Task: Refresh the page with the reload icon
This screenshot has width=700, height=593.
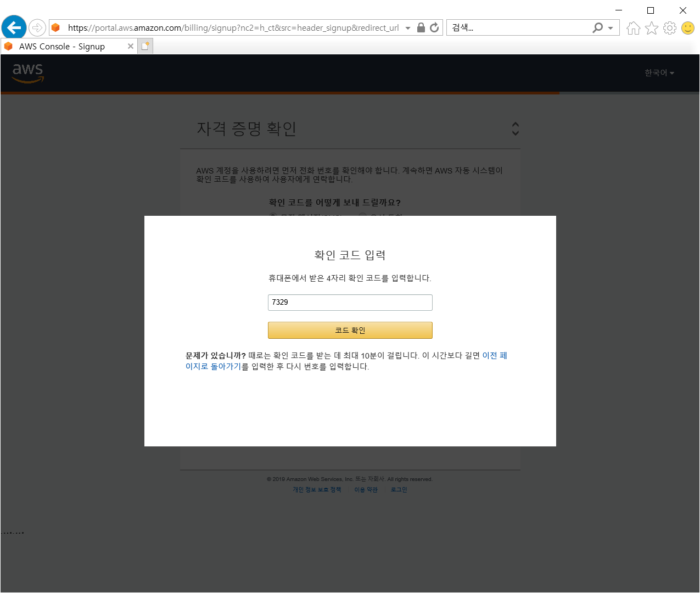Action: 434,27
